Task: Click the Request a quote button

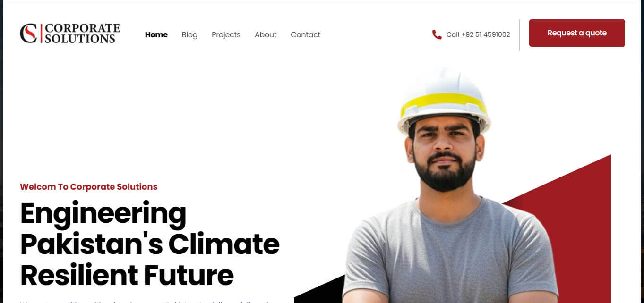Action: (577, 33)
